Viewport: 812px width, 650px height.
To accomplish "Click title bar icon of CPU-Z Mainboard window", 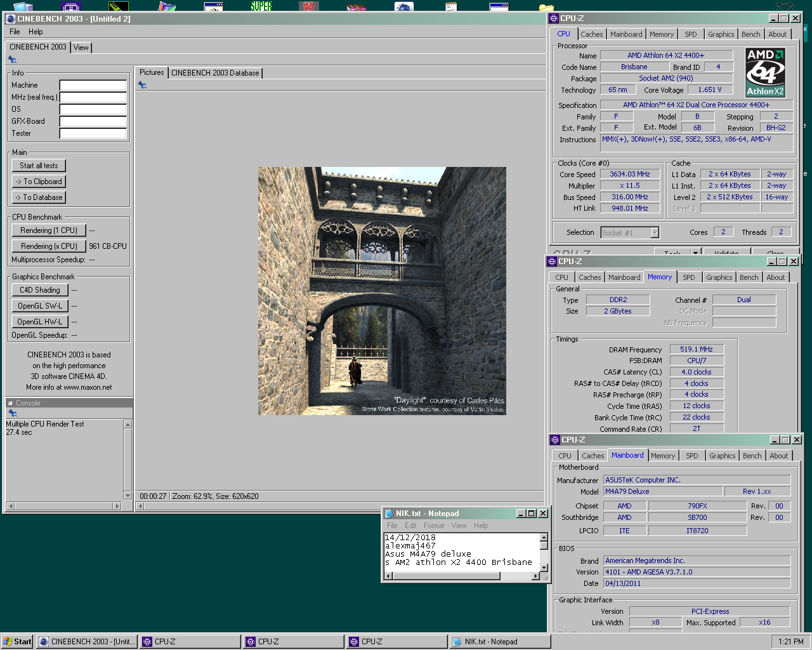I will [555, 439].
